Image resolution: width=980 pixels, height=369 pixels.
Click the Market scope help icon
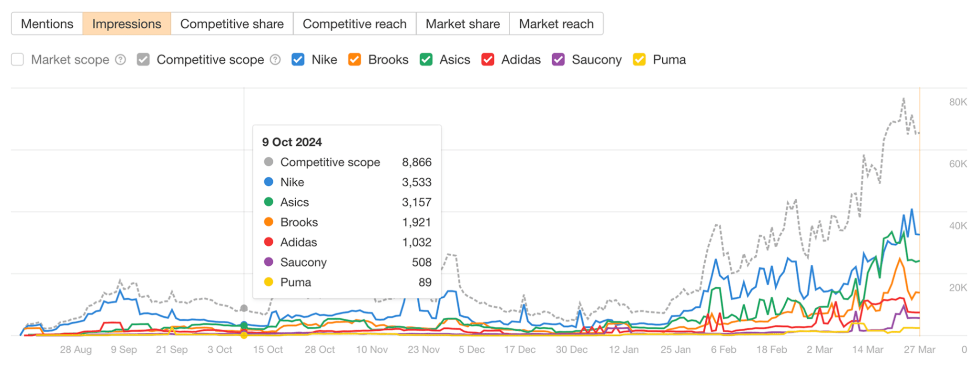[x=121, y=60]
